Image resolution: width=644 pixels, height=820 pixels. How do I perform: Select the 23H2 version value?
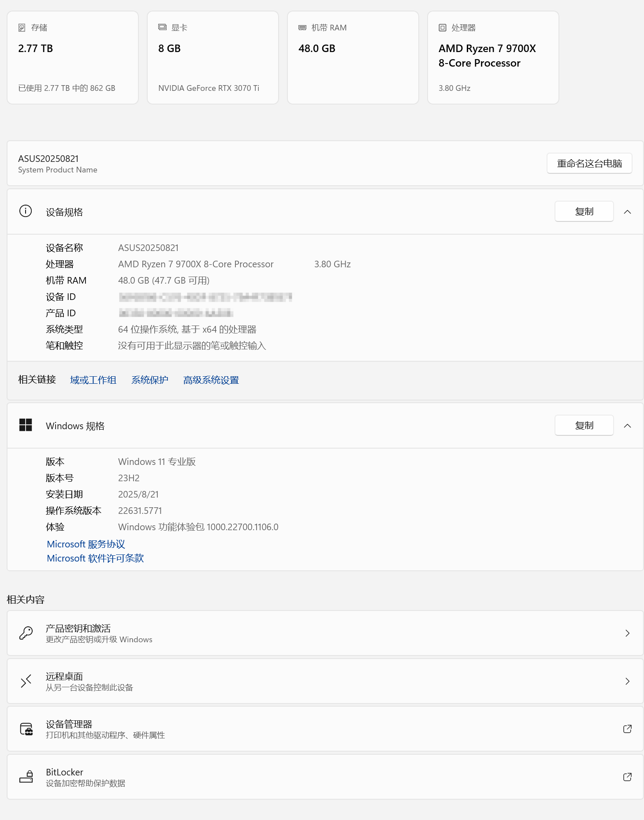129,478
